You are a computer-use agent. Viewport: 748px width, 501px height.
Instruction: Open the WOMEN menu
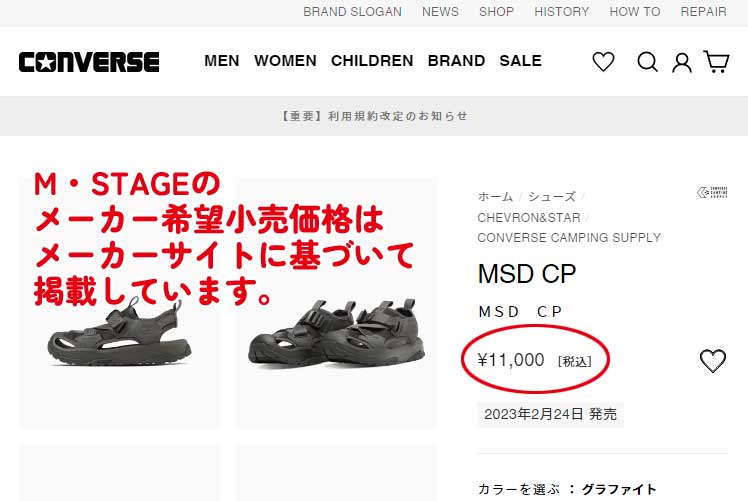pyautogui.click(x=285, y=61)
